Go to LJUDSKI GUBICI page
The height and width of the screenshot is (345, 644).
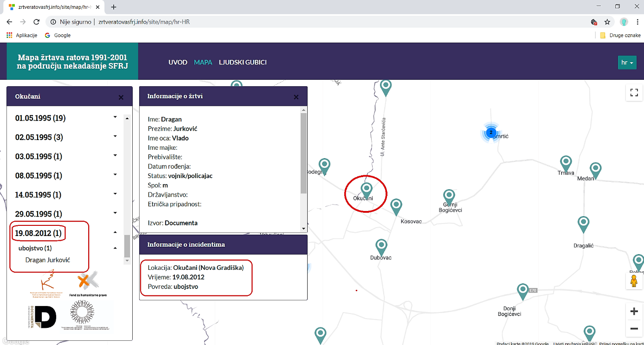pos(243,62)
